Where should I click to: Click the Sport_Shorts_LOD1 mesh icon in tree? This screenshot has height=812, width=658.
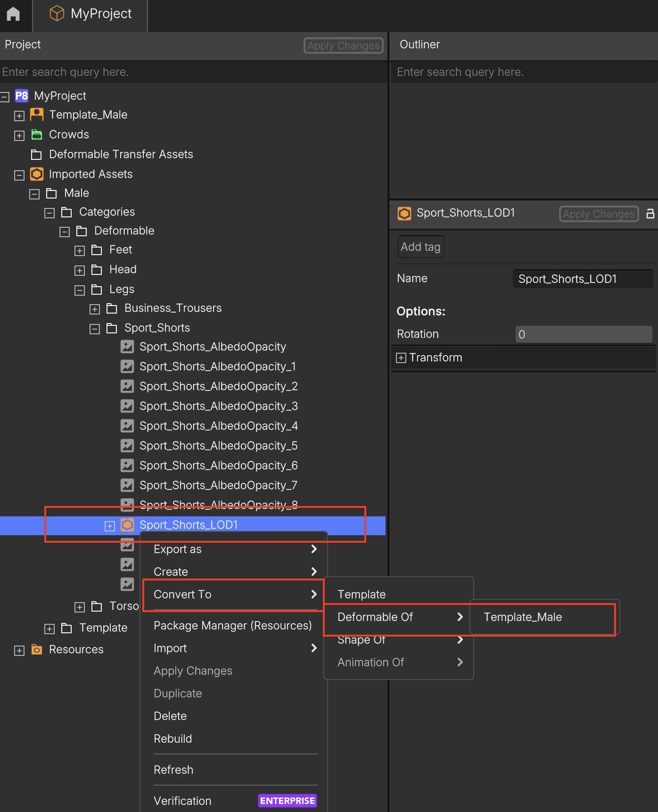pyautogui.click(x=127, y=525)
